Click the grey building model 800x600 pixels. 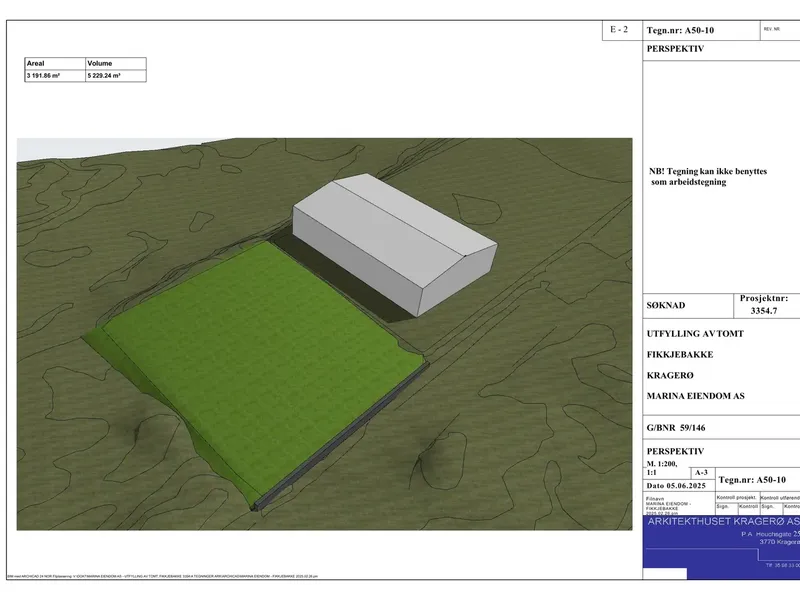pos(394,244)
